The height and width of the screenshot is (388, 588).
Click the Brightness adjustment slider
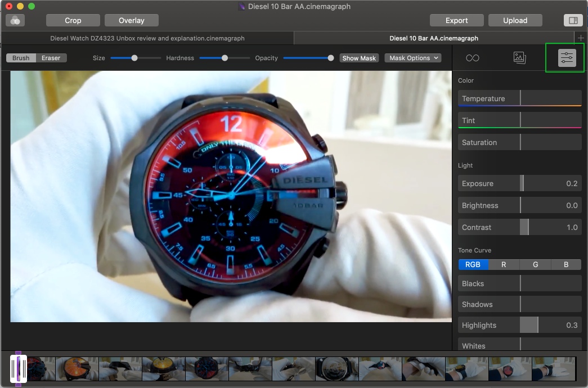[x=520, y=205]
